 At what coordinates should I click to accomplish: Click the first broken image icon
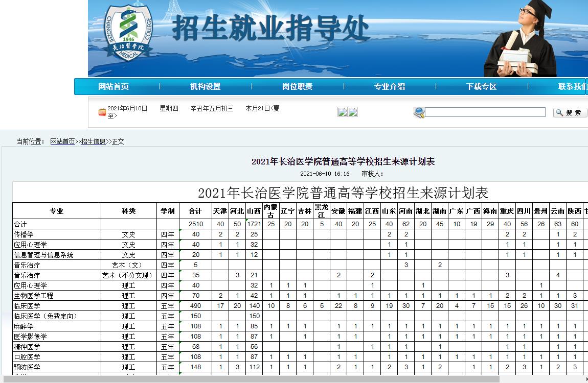pyautogui.click(x=343, y=112)
